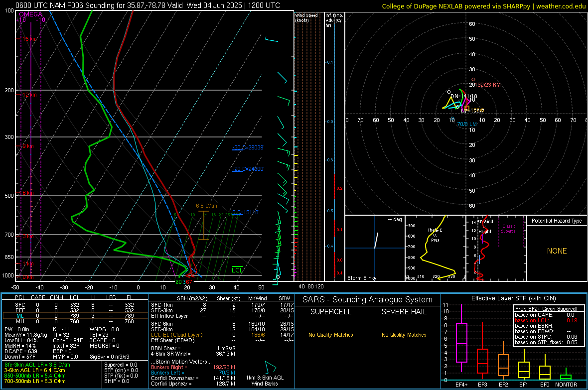Click the 15 km height marker
Viewport: 588px width, 390px height.
point(30,39)
